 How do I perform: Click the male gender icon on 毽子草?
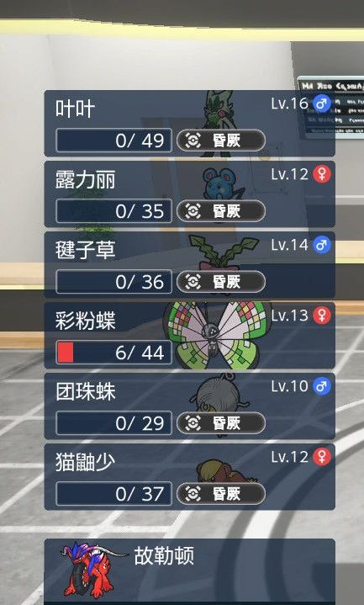(322, 245)
